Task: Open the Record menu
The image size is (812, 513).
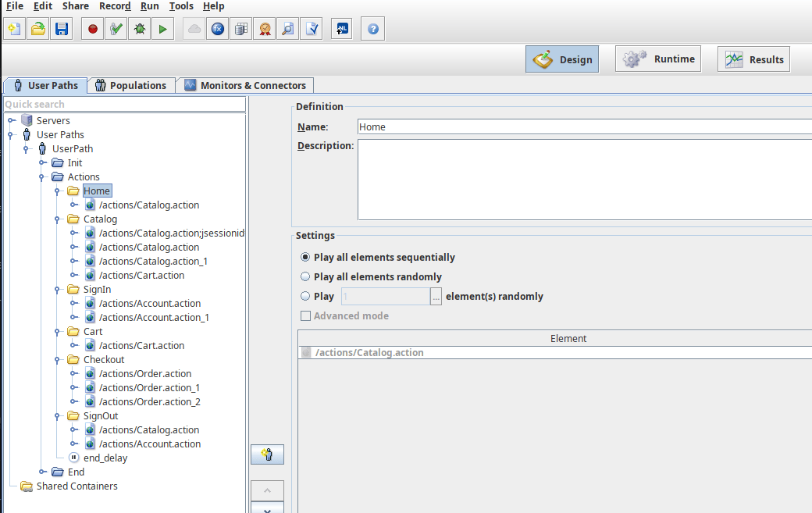Action: pyautogui.click(x=115, y=6)
